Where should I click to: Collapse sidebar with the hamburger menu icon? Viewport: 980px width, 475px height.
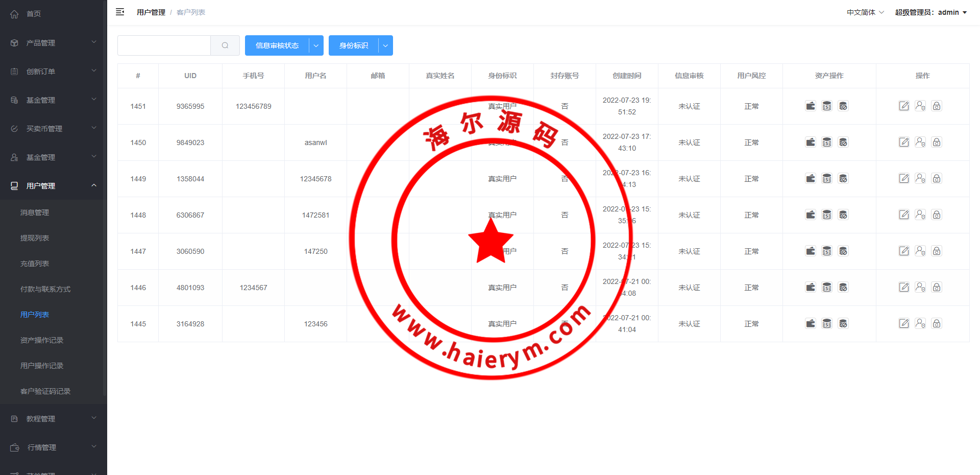[x=120, y=12]
